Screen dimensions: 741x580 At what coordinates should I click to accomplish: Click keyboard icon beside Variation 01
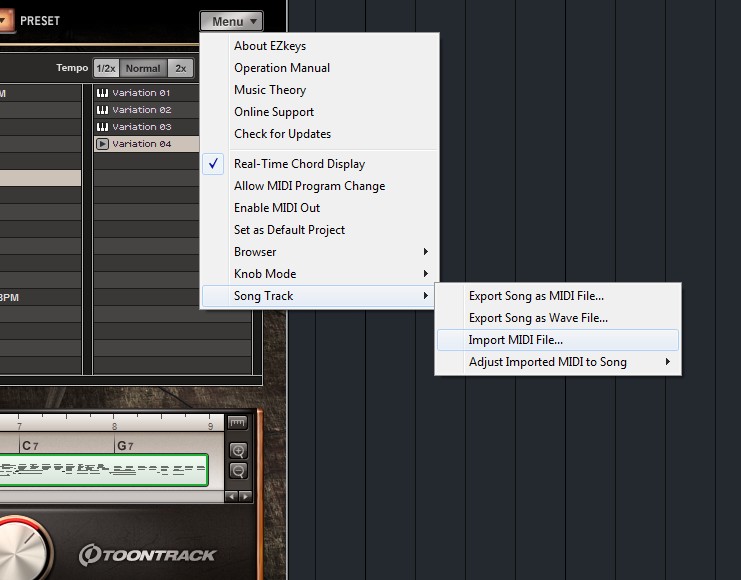103,93
